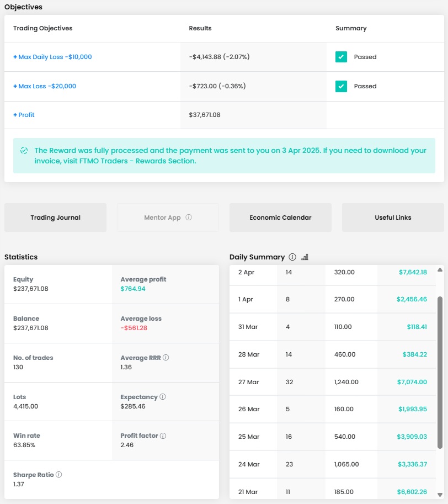Open the Useful Links button

pyautogui.click(x=392, y=217)
